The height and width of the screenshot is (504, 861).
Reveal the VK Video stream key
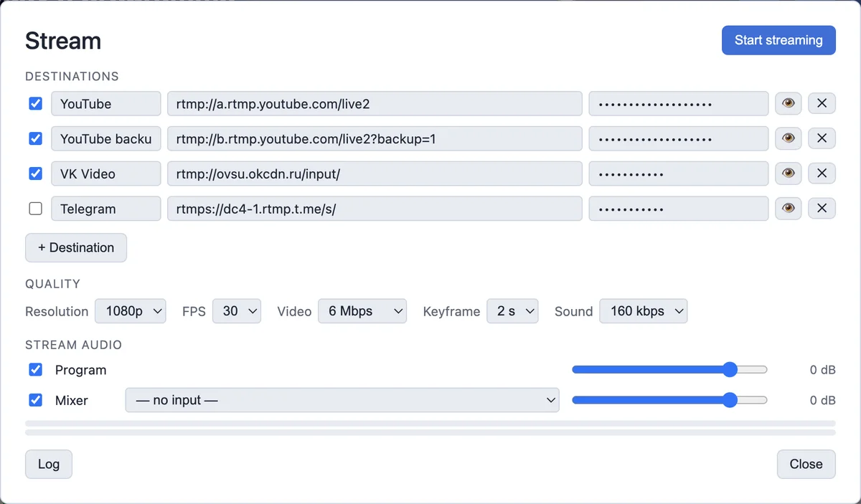pyautogui.click(x=789, y=173)
